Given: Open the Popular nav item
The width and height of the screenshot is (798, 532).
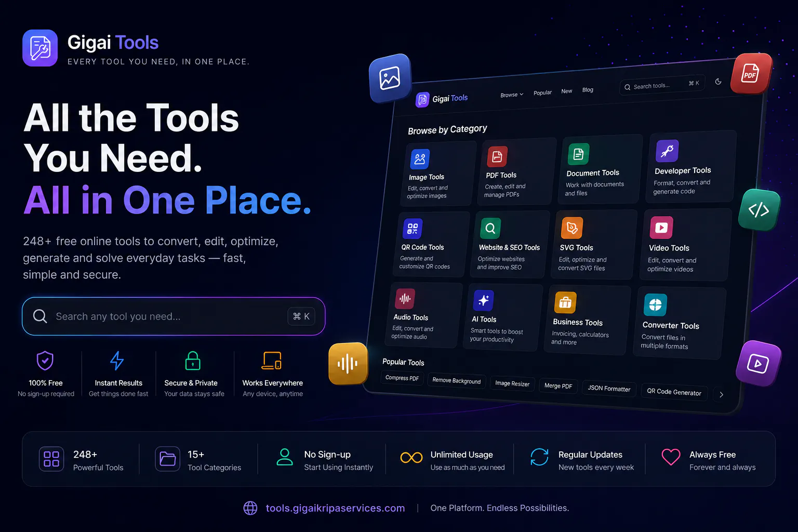Looking at the screenshot, I should pyautogui.click(x=542, y=92).
